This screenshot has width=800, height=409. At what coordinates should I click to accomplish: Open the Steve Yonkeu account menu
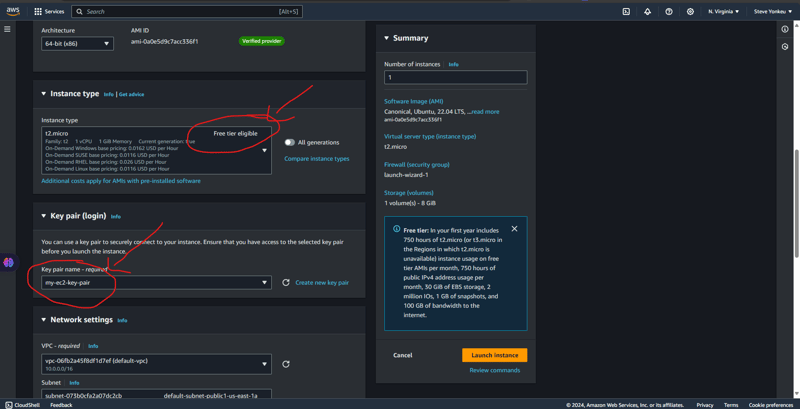[x=773, y=11]
